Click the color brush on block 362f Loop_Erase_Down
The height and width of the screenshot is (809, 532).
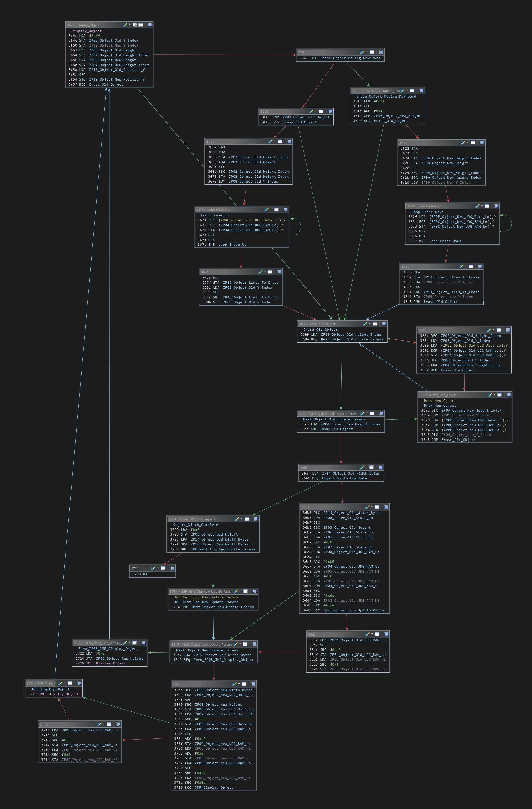click(477, 206)
